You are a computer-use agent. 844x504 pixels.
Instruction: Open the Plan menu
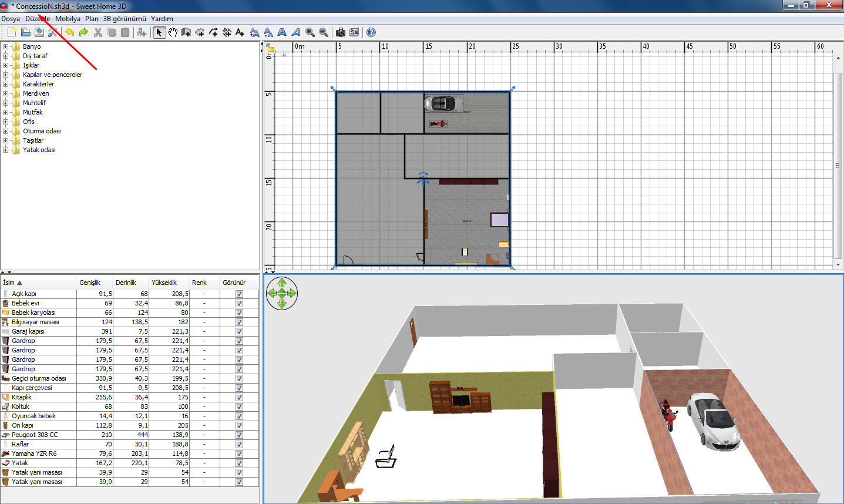click(92, 19)
